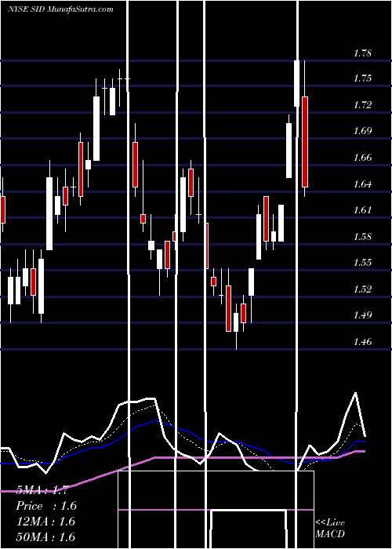
Task: Click the 1.58 price axis label
Action: click(x=362, y=236)
